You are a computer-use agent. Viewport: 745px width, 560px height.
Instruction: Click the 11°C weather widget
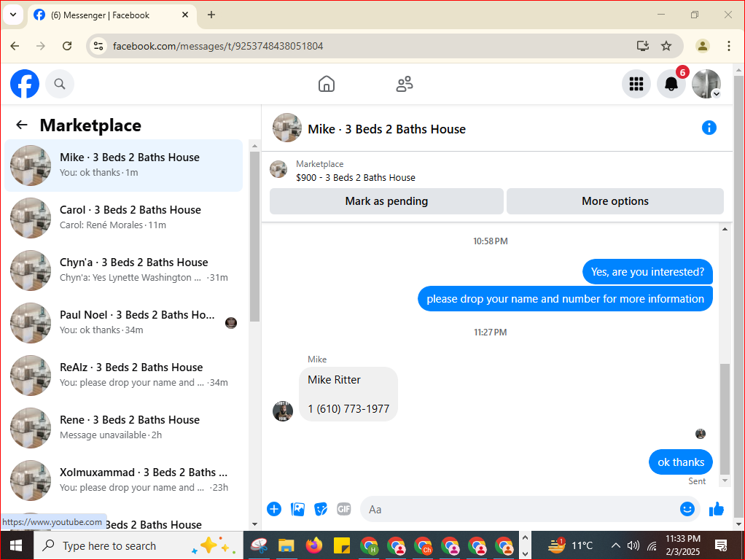(x=571, y=545)
